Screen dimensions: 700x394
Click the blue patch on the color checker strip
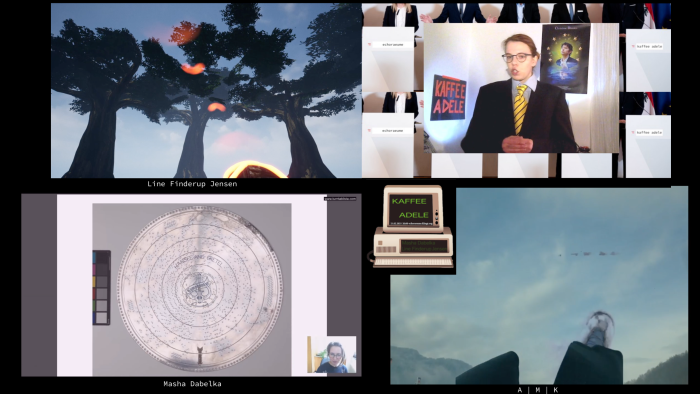(x=95, y=318)
